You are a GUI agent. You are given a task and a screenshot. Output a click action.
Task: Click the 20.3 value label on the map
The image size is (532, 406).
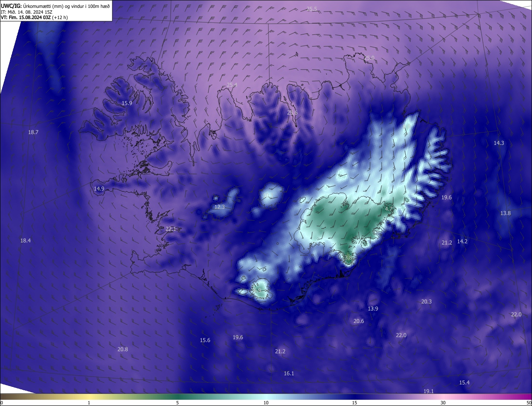(x=426, y=302)
